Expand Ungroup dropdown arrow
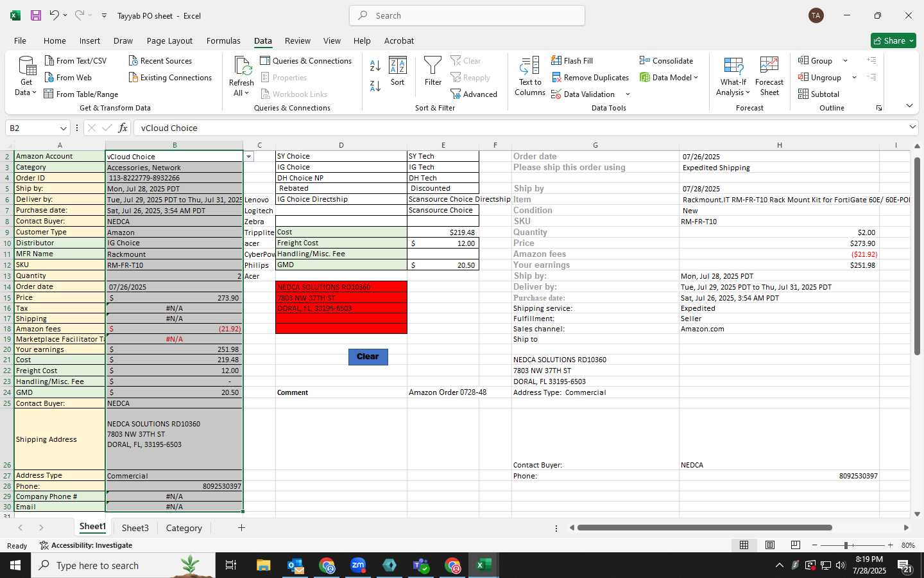 click(x=854, y=78)
